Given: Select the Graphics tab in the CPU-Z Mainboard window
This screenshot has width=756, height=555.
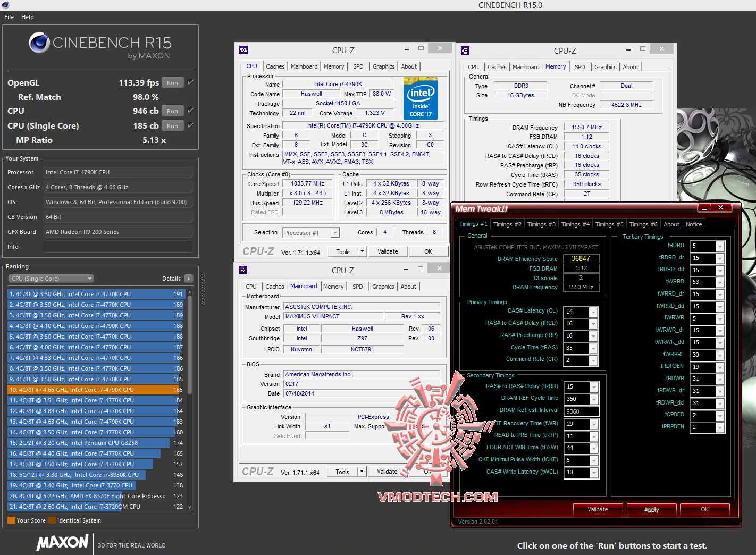Looking at the screenshot, I should coord(383,287).
